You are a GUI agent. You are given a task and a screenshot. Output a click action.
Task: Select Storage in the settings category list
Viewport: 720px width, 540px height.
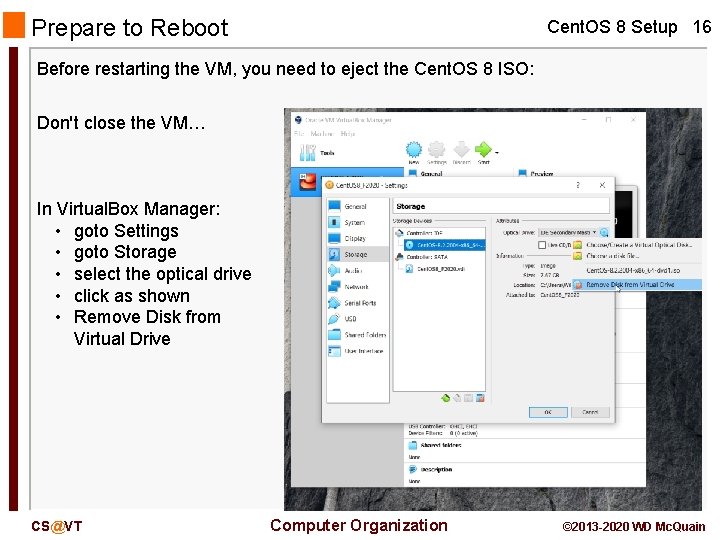pyautogui.click(x=358, y=254)
